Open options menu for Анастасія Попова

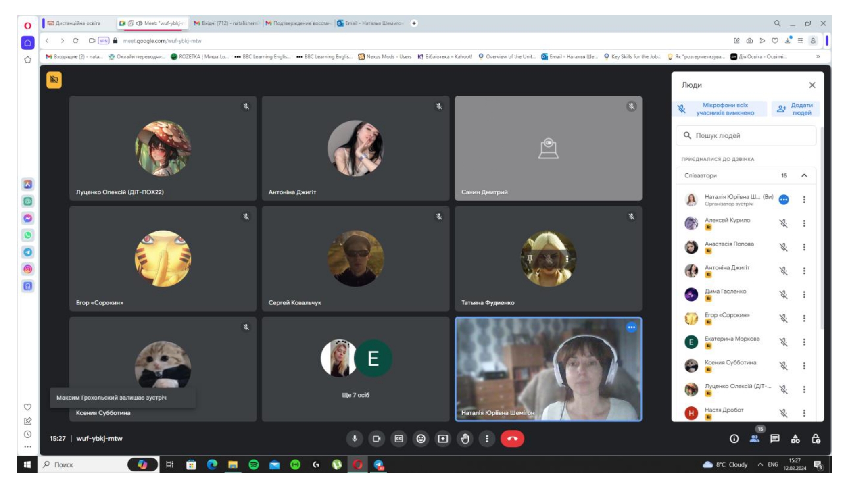(x=804, y=247)
